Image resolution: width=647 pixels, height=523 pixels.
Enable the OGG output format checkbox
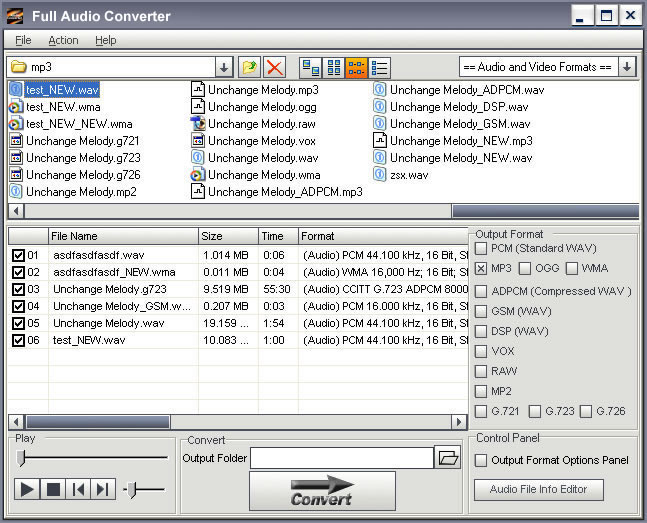pos(525,268)
